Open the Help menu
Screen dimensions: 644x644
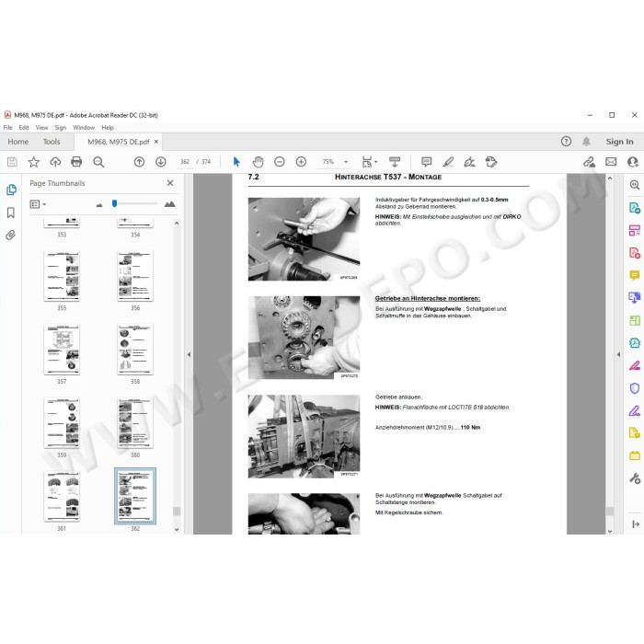click(108, 128)
